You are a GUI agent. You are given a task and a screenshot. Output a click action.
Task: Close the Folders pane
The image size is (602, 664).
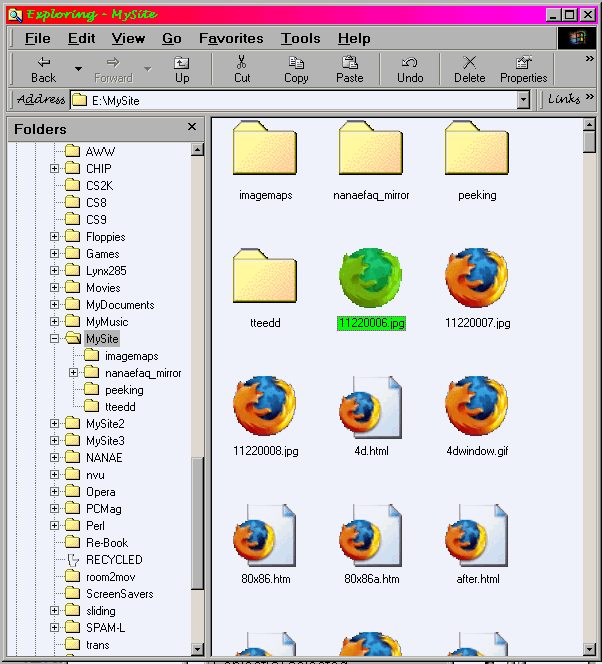(x=192, y=127)
